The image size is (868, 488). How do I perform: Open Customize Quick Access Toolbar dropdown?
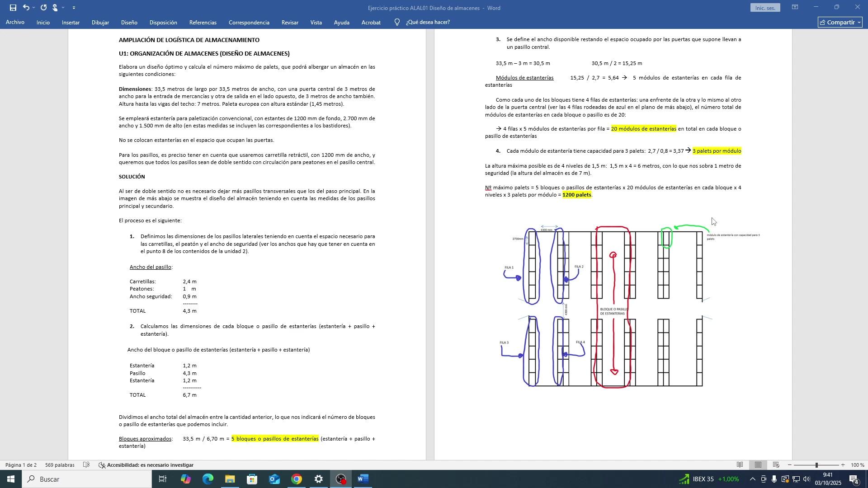74,8
